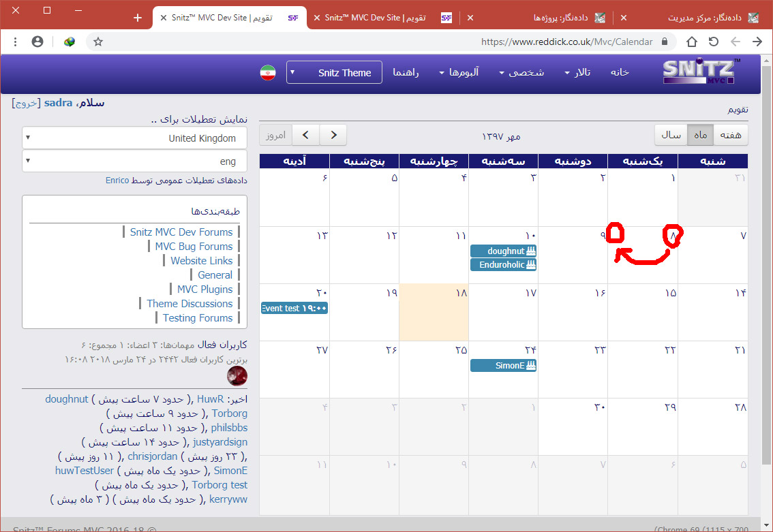Open the browser profile avatar icon
This screenshot has width=773, height=532.
click(37, 42)
